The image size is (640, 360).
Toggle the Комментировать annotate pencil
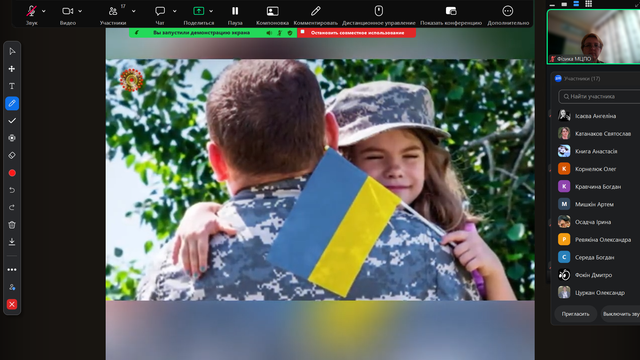(x=316, y=15)
